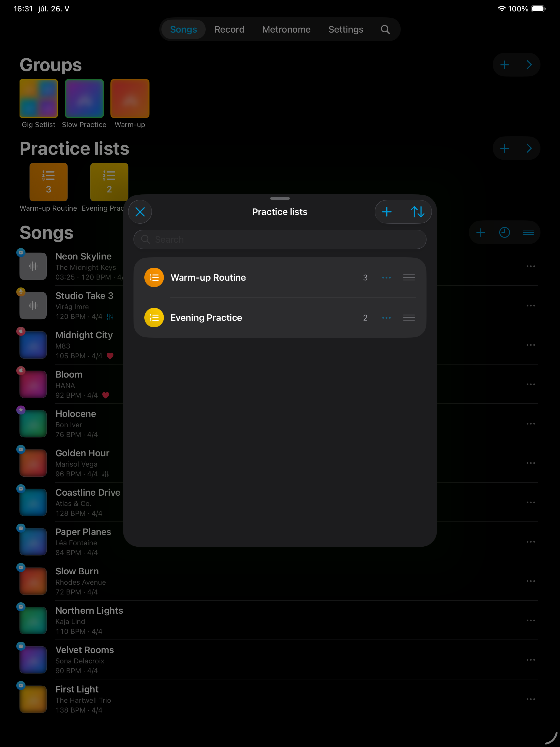Open the Slow Practice group

coord(84,104)
